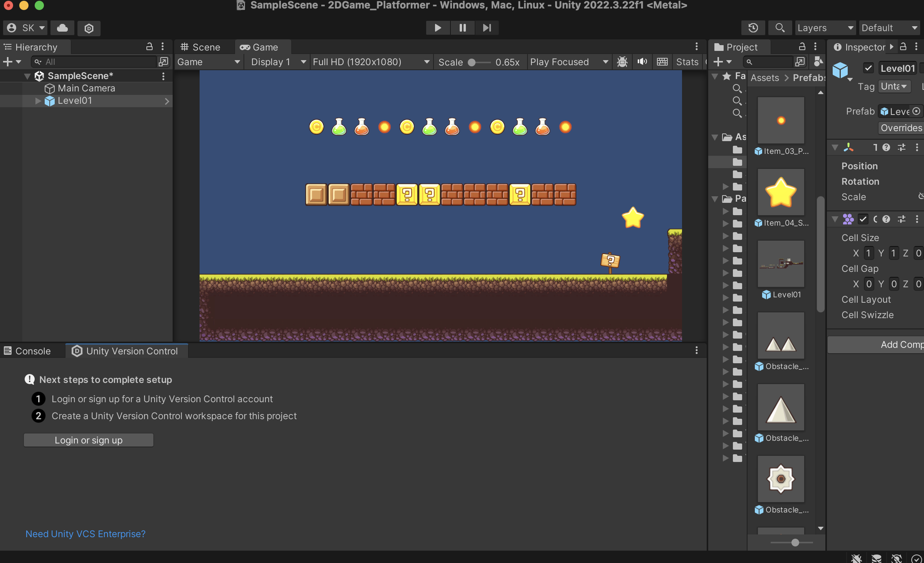Select Main Camera in Hierarchy
Image resolution: width=924 pixels, height=563 pixels.
[86, 88]
